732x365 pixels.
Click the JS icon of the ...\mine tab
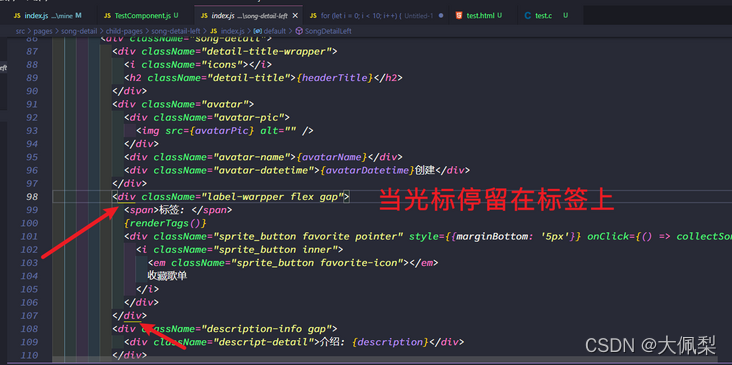(17, 15)
